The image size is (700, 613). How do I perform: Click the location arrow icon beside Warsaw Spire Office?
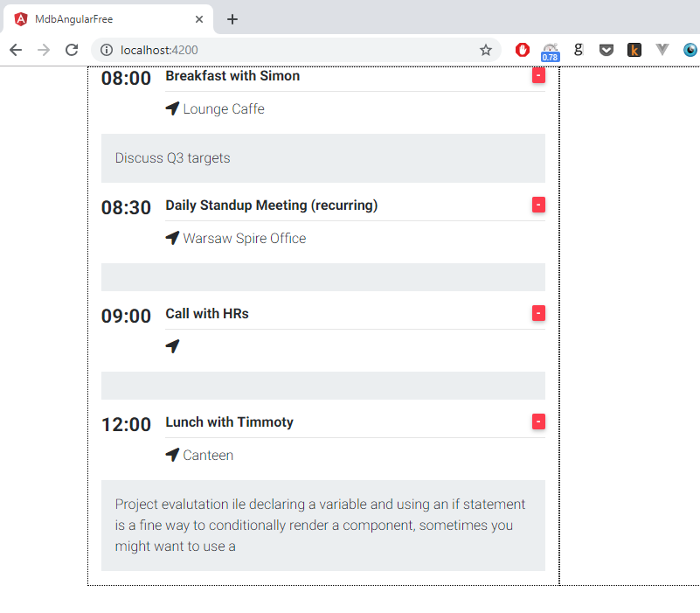(172, 238)
